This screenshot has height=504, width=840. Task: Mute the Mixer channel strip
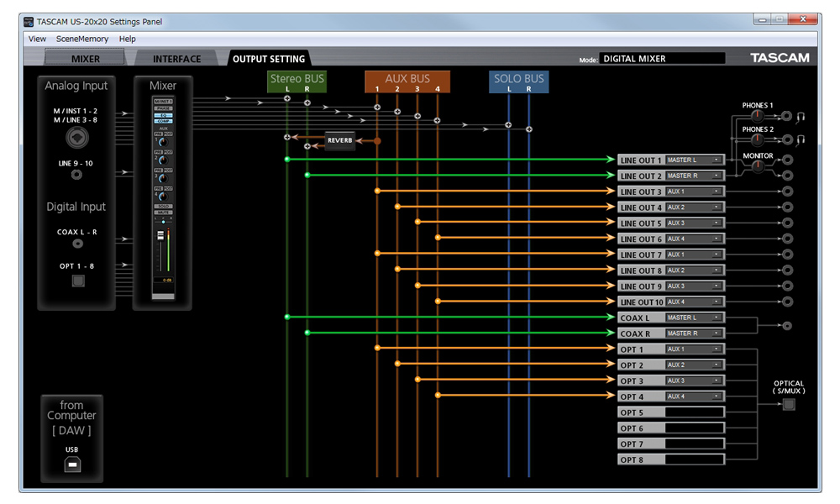tap(164, 213)
